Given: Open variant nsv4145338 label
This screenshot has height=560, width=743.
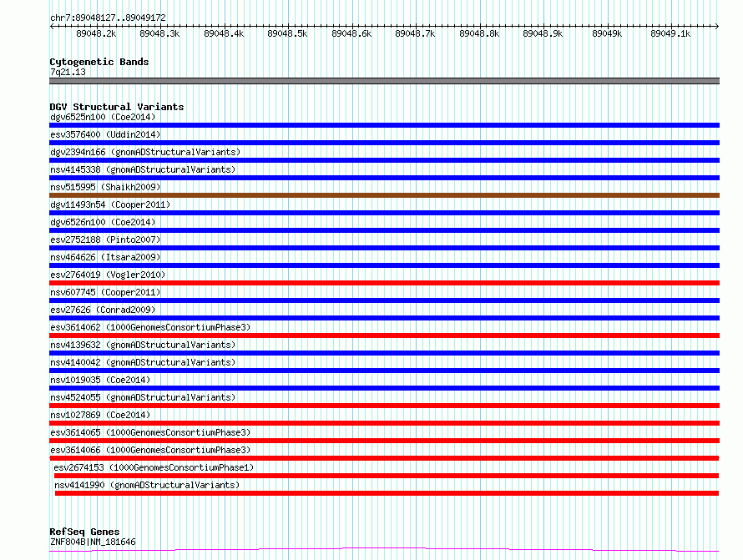Looking at the screenshot, I should click(x=143, y=169).
